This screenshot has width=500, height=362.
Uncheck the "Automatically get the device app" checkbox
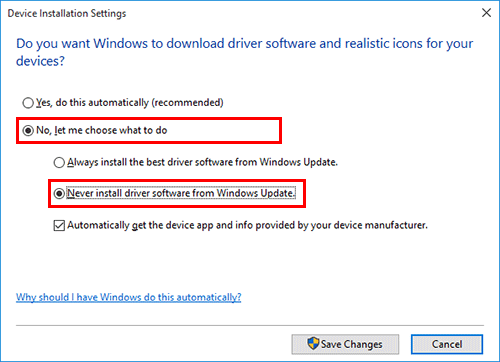coord(59,225)
